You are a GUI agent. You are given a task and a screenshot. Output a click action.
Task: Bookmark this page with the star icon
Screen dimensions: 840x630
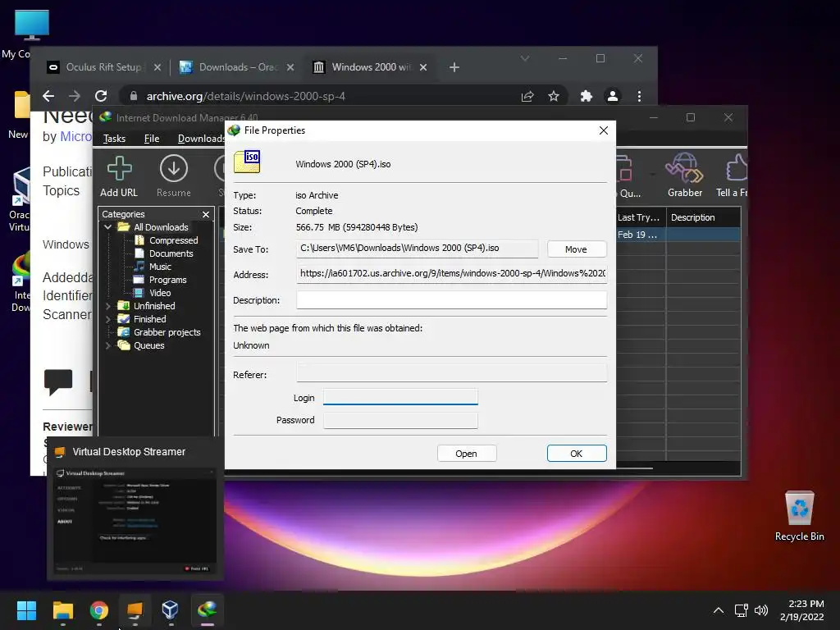[x=554, y=96]
